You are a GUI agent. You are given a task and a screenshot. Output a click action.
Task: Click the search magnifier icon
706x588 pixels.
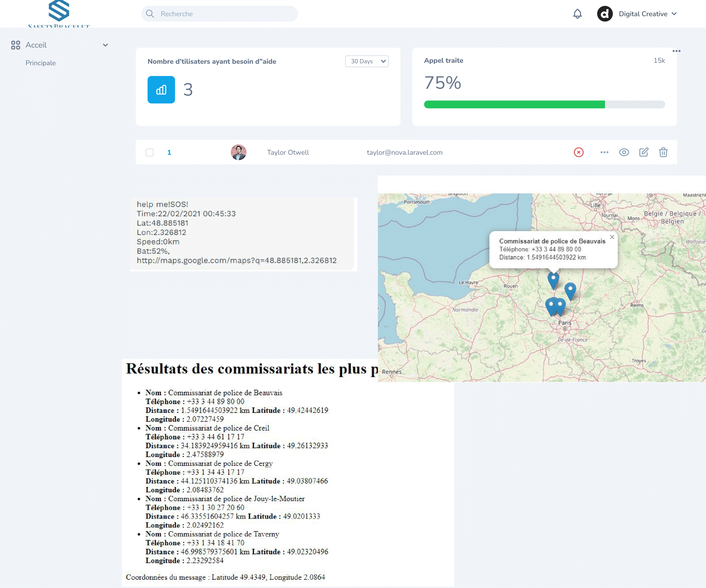click(150, 14)
